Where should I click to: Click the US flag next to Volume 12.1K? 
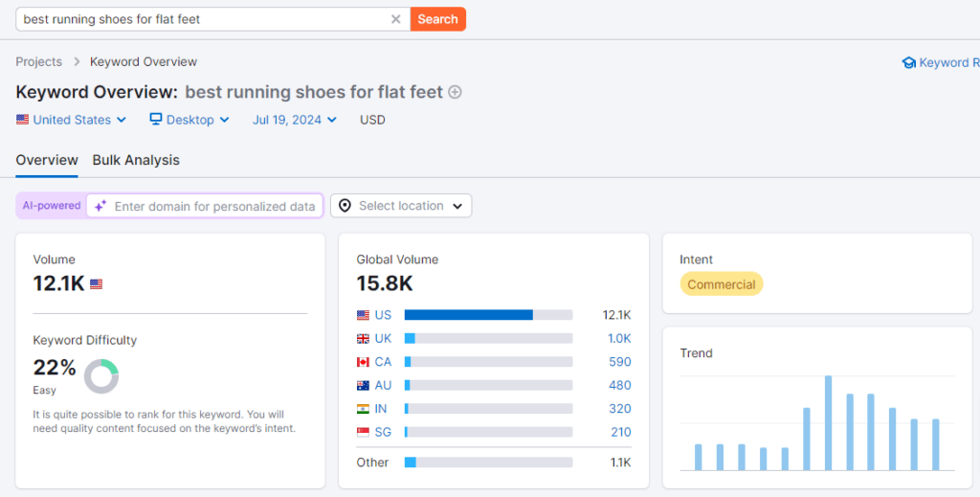coord(96,284)
